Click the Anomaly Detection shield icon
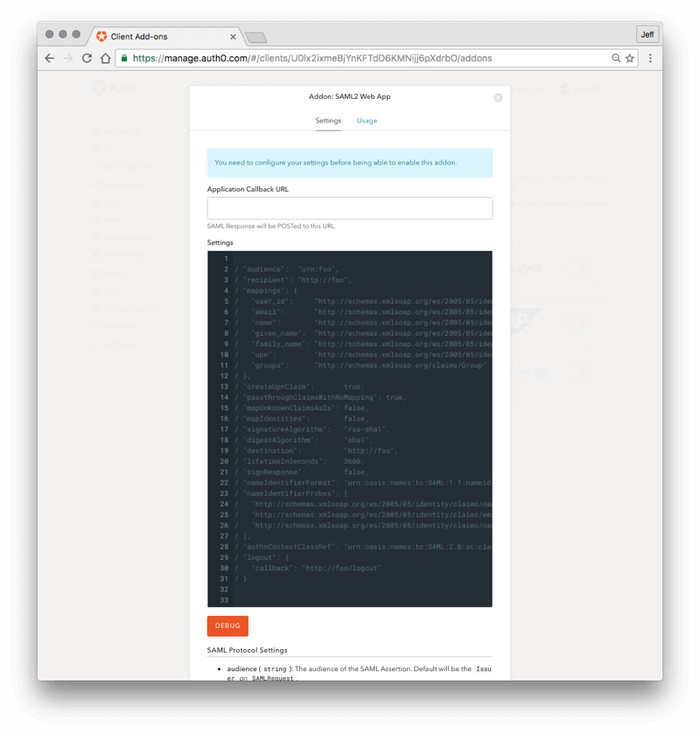Screen dimensions: 700x734 [96, 309]
